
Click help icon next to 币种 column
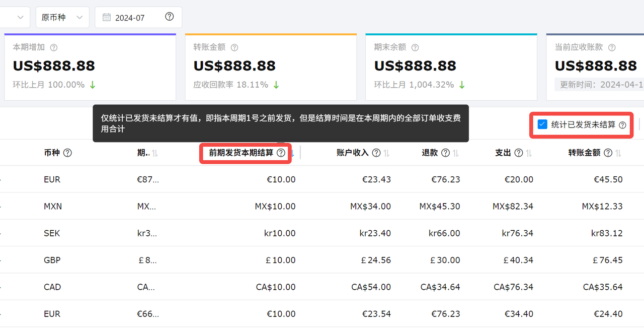(67, 153)
